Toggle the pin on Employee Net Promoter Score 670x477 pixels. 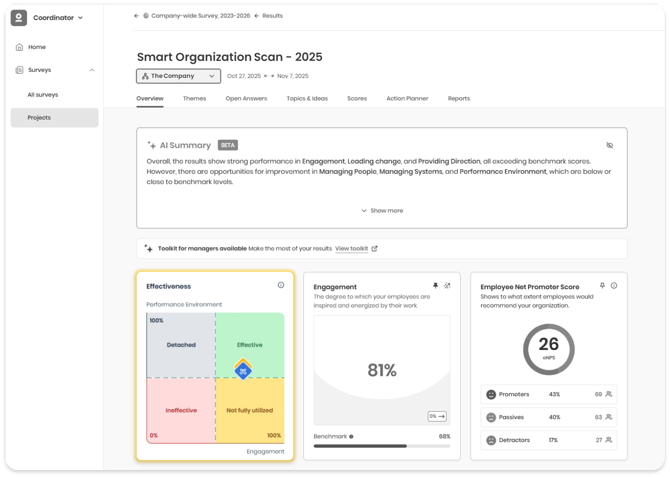click(x=602, y=286)
